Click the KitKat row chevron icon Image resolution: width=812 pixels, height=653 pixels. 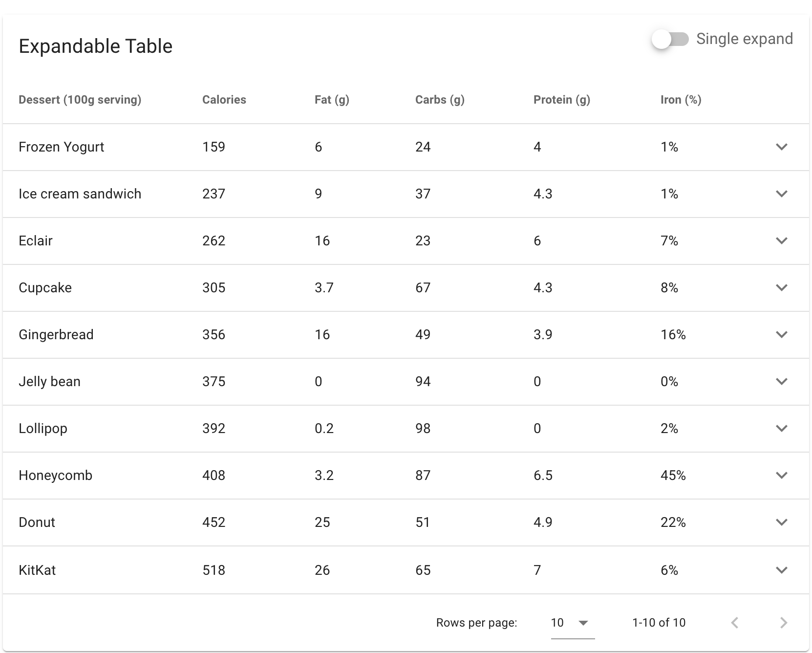pyautogui.click(x=781, y=570)
